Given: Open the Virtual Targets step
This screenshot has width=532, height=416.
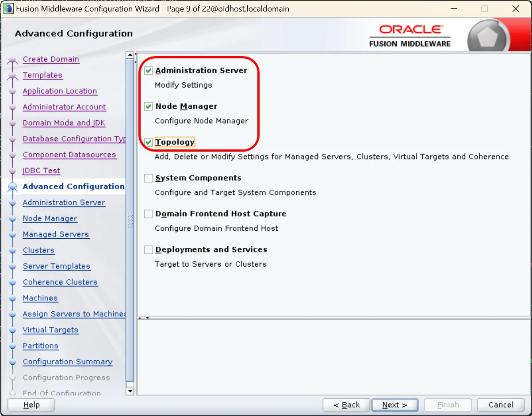Looking at the screenshot, I should pyautogui.click(x=50, y=330).
